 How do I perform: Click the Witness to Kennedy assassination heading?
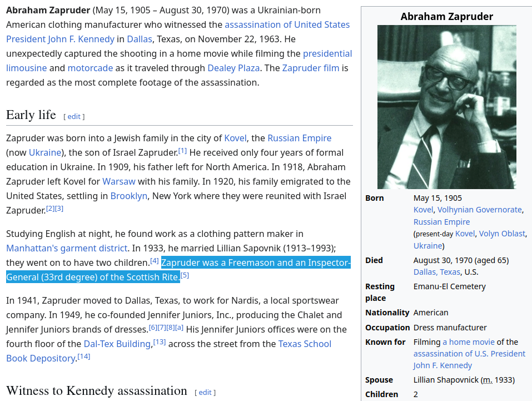pyautogui.click(x=96, y=391)
